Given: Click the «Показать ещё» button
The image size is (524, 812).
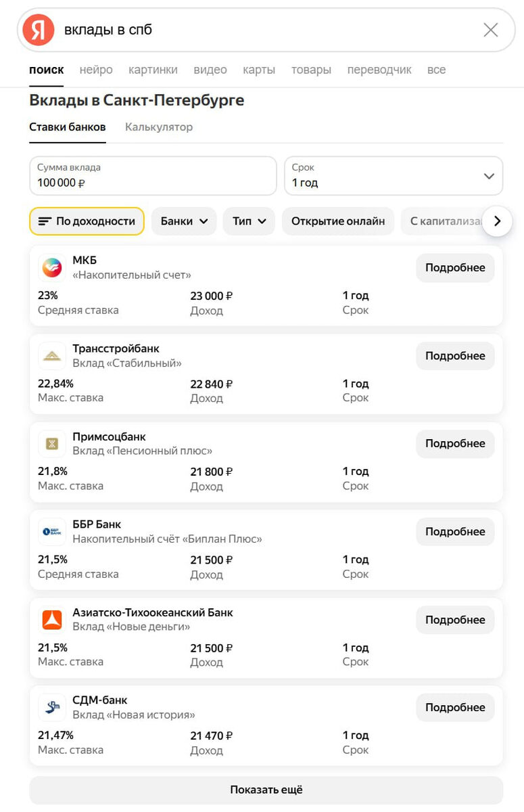Looking at the screenshot, I should pyautogui.click(x=266, y=790).
